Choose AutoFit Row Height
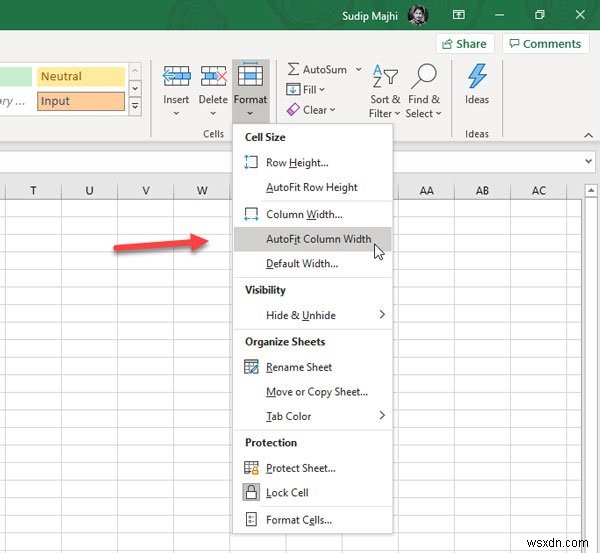This screenshot has height=553, width=600. (x=313, y=187)
